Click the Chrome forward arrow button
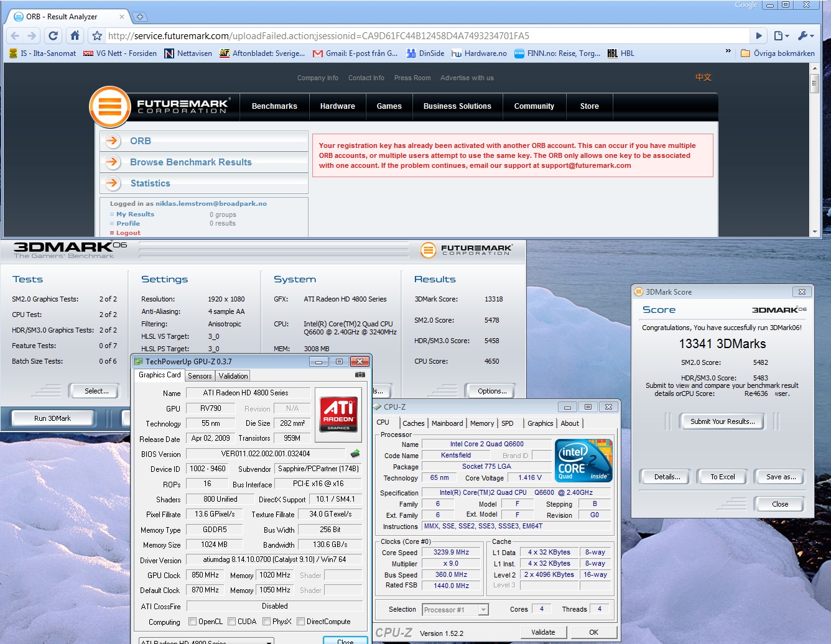Screen dimensions: 831x644 pos(32,36)
